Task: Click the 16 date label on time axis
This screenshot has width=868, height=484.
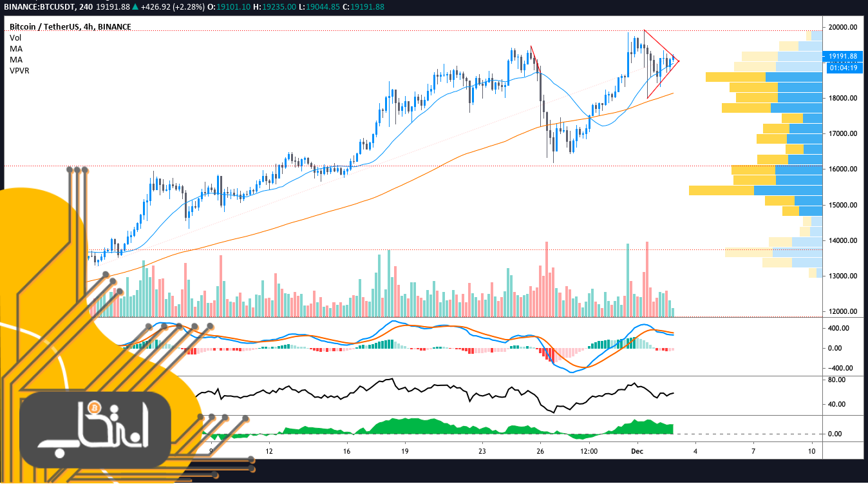Action: [x=346, y=451]
